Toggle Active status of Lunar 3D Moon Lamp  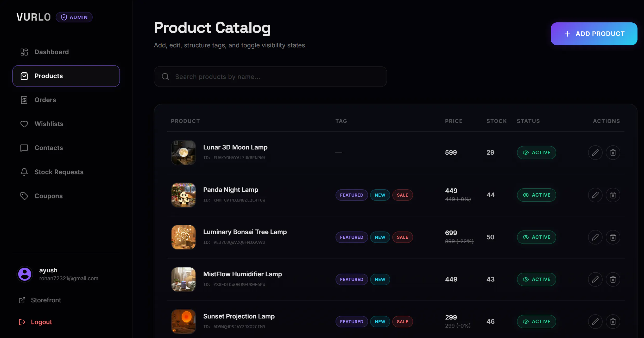pos(536,153)
